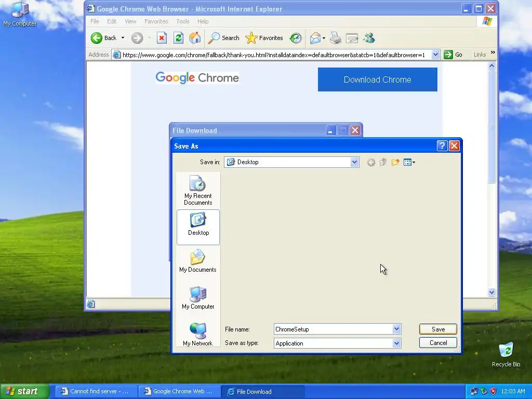The width and height of the screenshot is (532, 399).
Task: Expand the Save in Desktop location dropdown
Action: click(354, 162)
